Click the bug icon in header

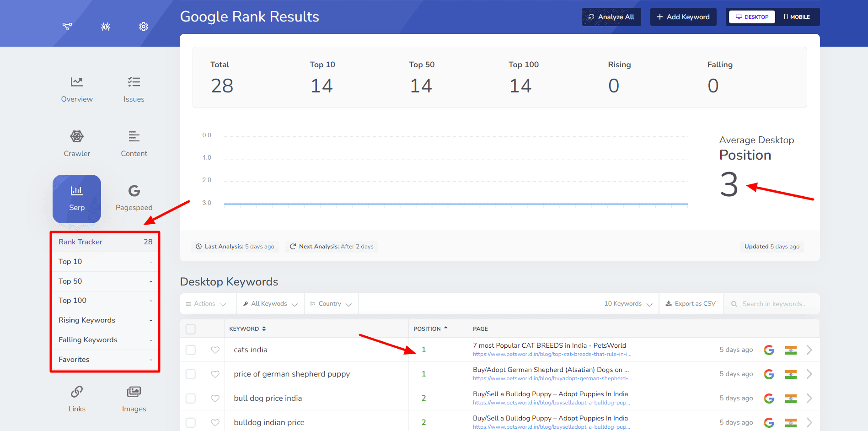(106, 27)
